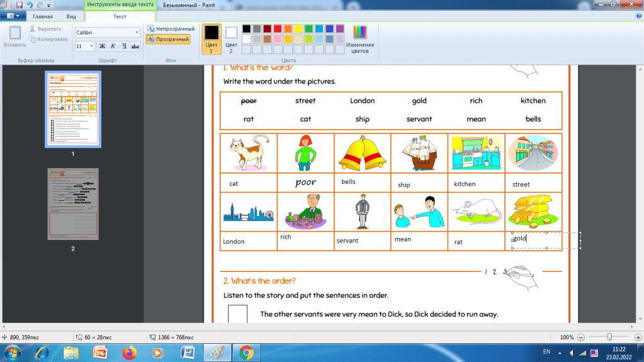Pick the red color swatch
Screen dimensions: 644x362
click(x=278, y=28)
